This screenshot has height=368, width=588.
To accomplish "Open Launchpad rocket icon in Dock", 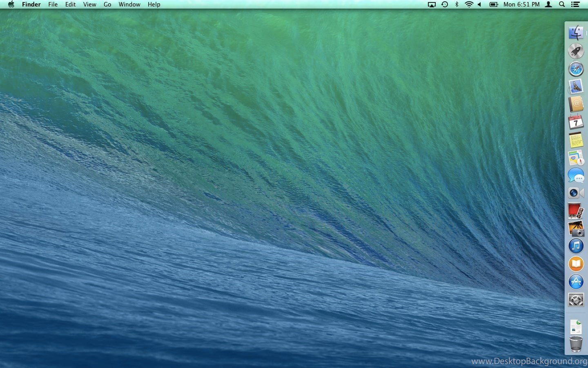I will pos(576,51).
